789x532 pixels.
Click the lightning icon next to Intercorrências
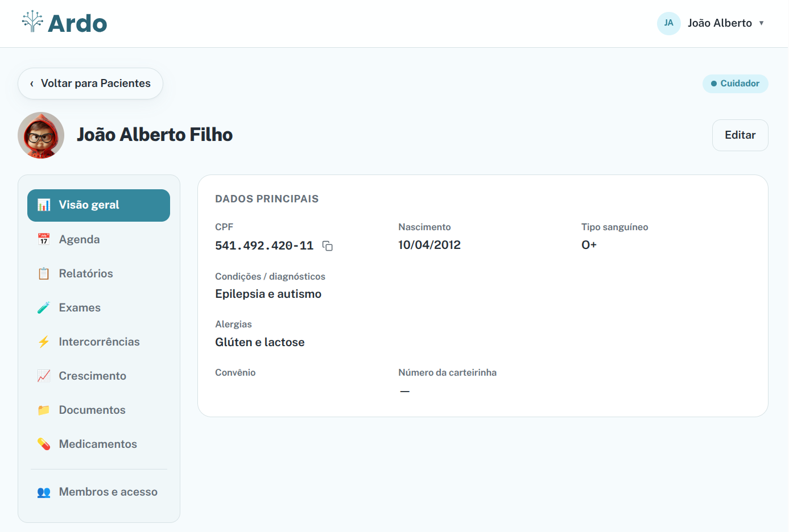44,342
